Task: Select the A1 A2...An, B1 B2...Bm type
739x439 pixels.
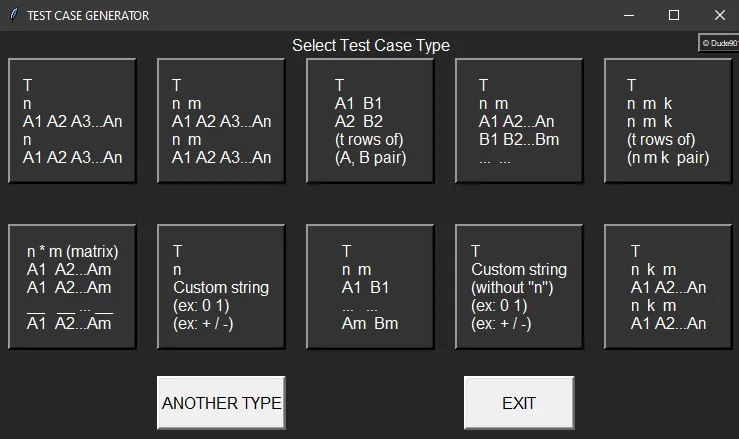Action: [519, 121]
